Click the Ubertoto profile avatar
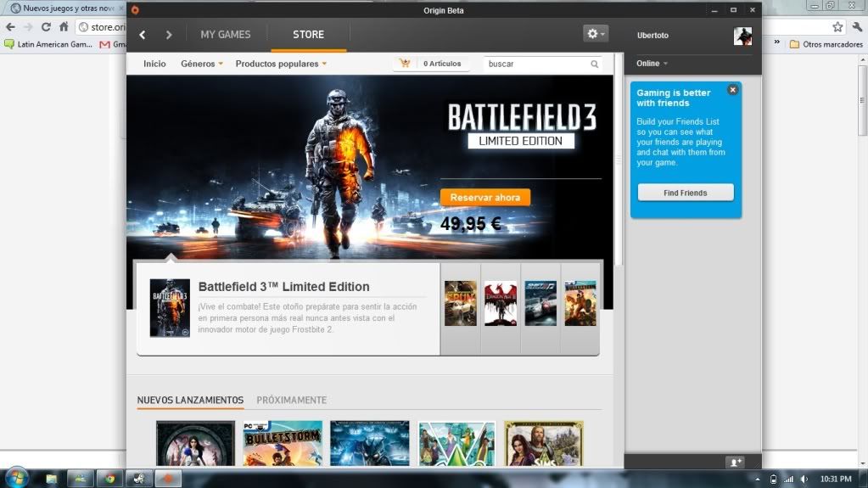Viewport: 868px width, 488px height. click(742, 36)
